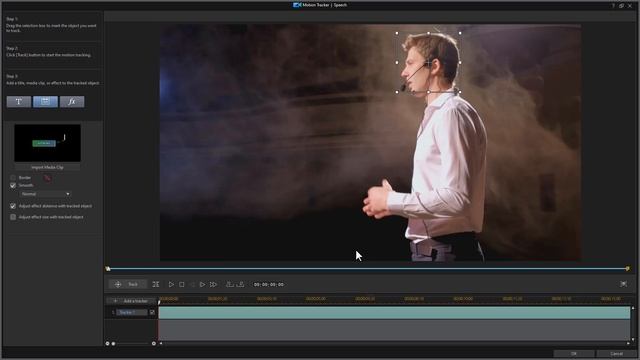
Task: Click the bottom-left handle of the selection box
Action: point(397,92)
